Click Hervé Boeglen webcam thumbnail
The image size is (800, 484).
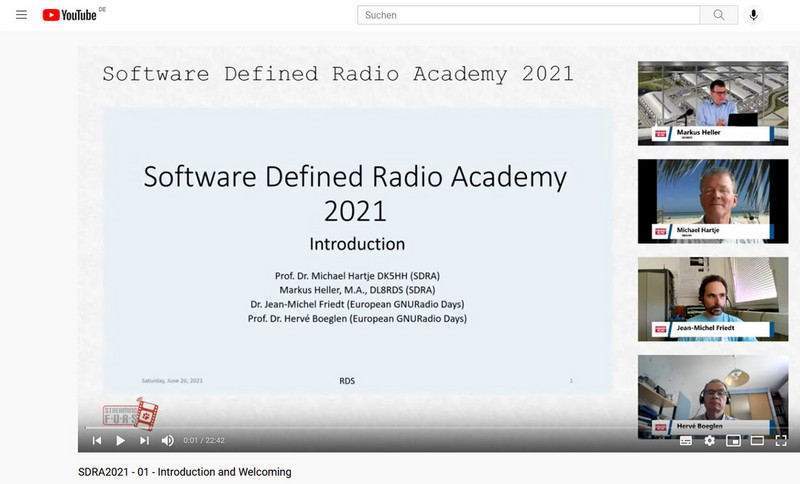click(x=713, y=397)
